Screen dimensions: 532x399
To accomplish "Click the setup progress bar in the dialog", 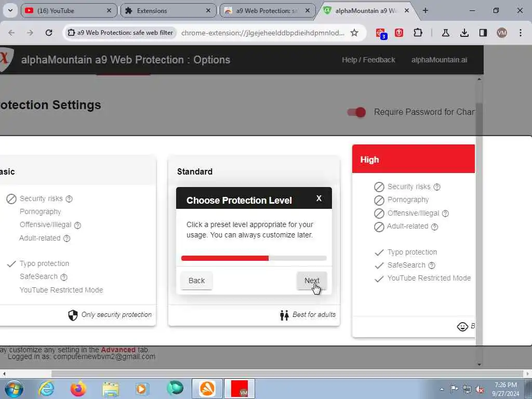I will (x=254, y=258).
